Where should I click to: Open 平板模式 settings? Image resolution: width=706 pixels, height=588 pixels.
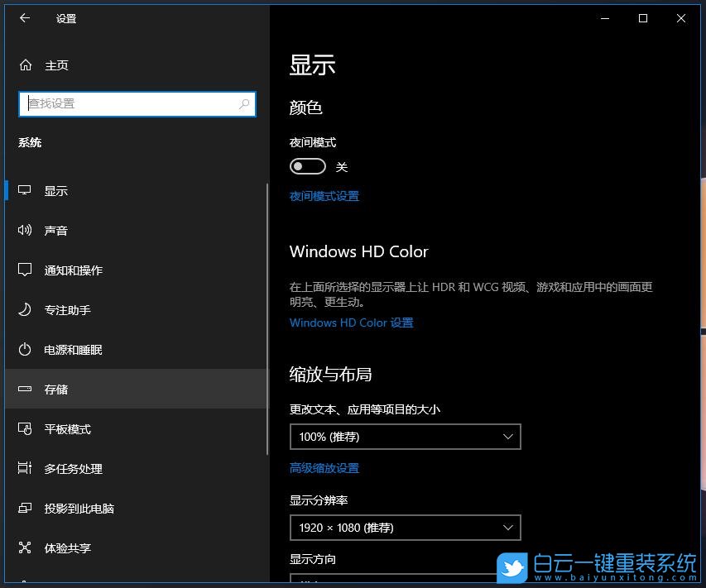pos(67,429)
